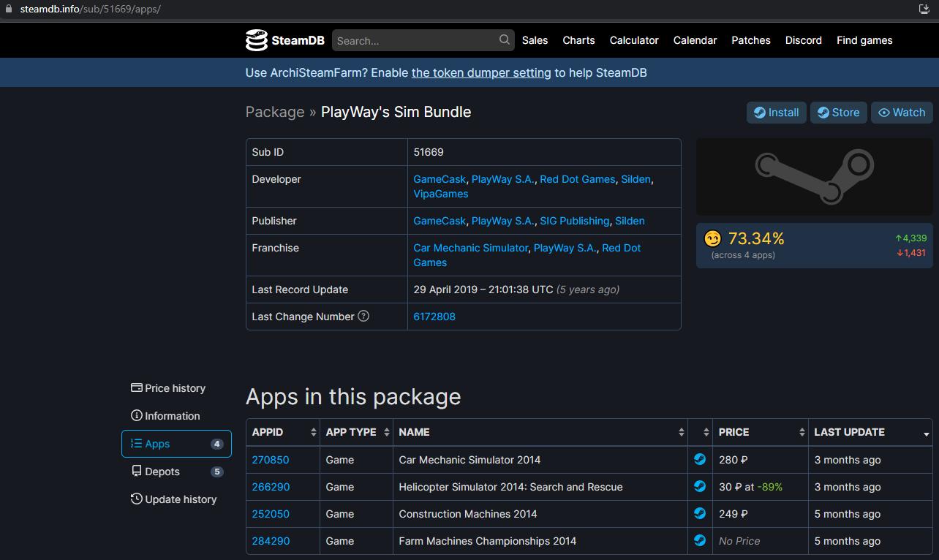This screenshot has height=560, width=939.
Task: Sort by LAST UPDATE column
Action: 870,432
